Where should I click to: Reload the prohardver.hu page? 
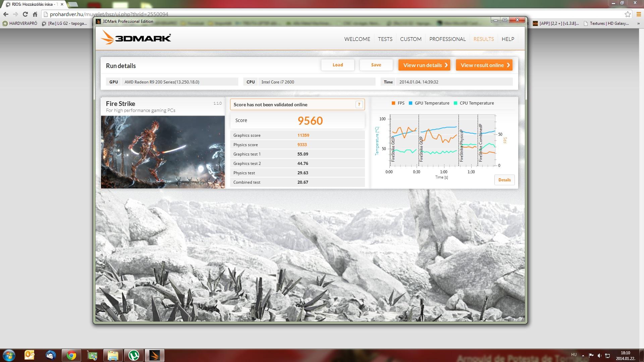[x=25, y=14]
